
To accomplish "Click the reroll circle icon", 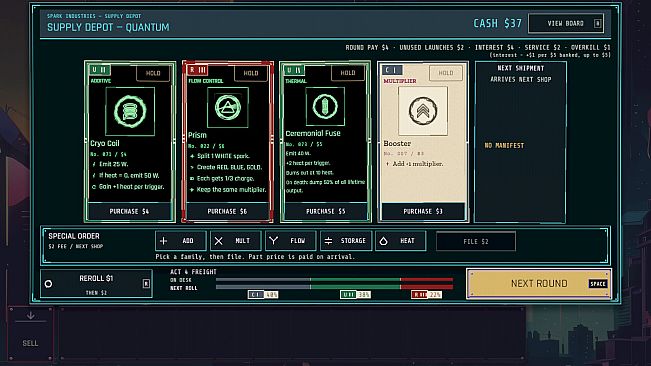I will click(49, 284).
